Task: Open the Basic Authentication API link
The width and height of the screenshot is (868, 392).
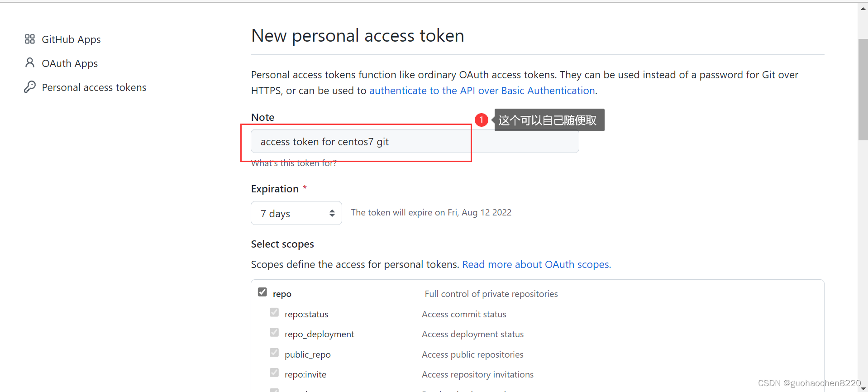Action: click(x=482, y=91)
